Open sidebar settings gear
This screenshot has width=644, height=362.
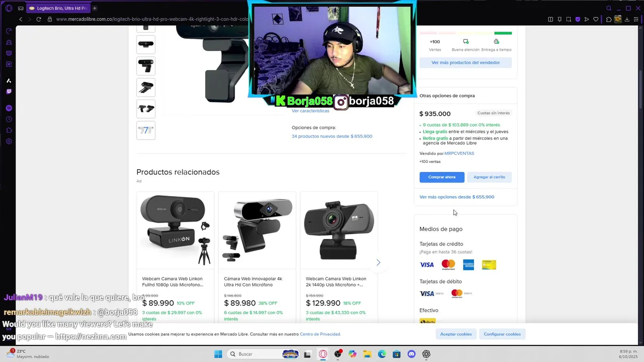coord(9,141)
